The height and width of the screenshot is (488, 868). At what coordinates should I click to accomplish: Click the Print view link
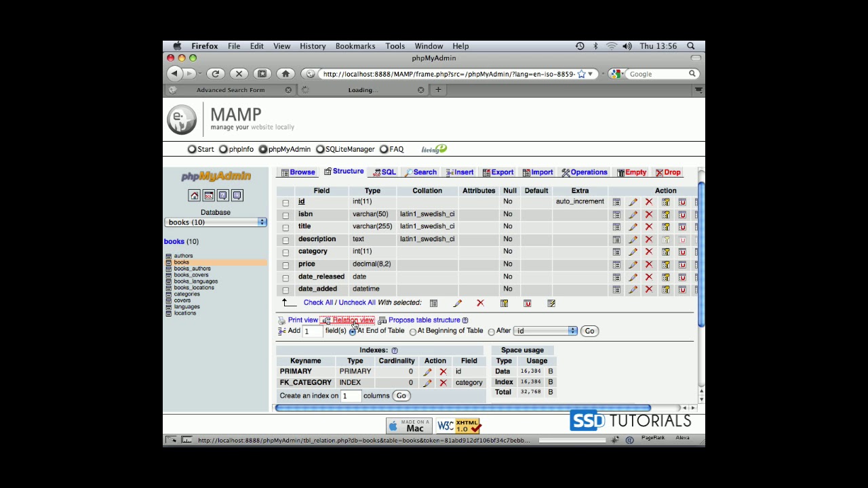302,320
